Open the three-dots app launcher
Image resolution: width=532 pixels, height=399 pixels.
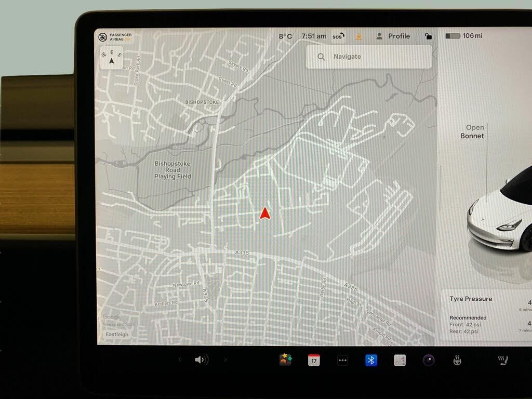(343, 361)
